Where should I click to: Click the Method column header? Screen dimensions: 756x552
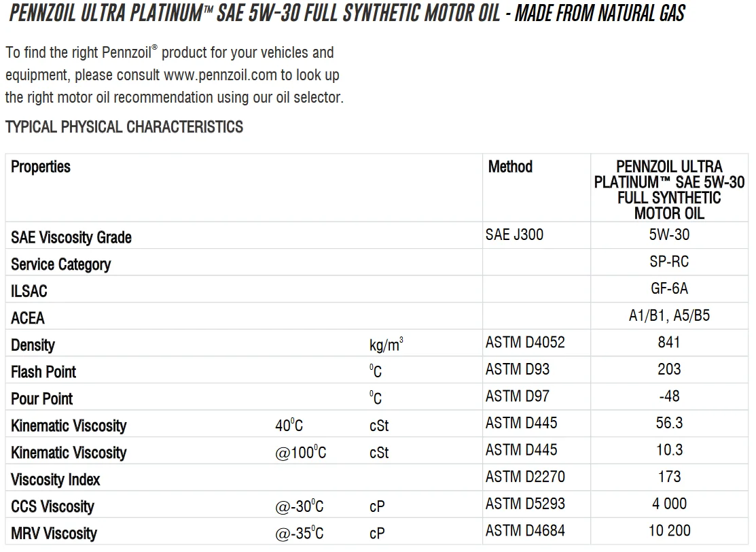[510, 167]
